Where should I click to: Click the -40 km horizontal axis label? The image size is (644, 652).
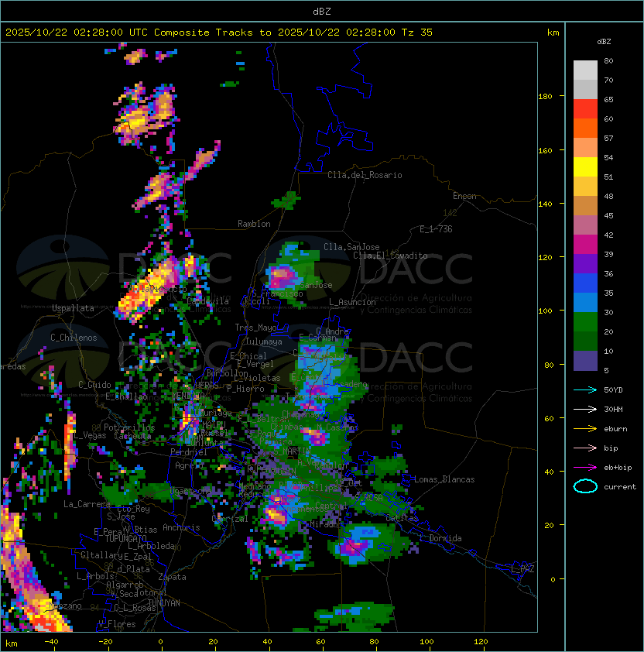51,642
